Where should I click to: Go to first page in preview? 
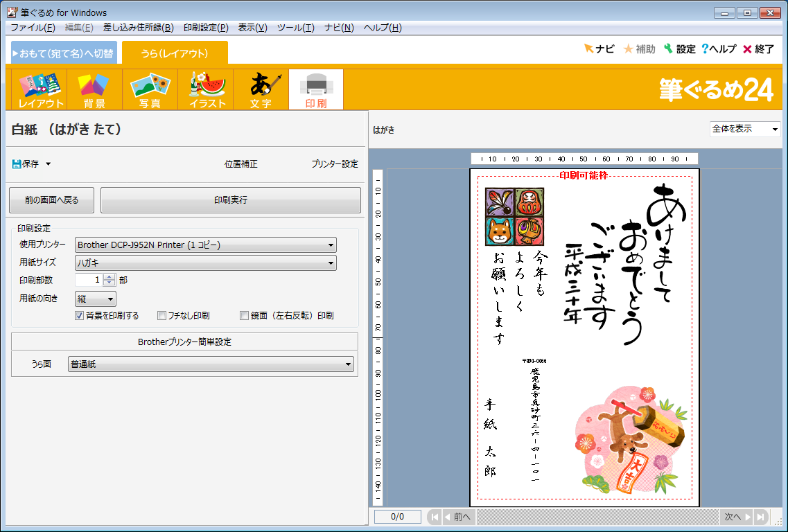tap(435, 517)
